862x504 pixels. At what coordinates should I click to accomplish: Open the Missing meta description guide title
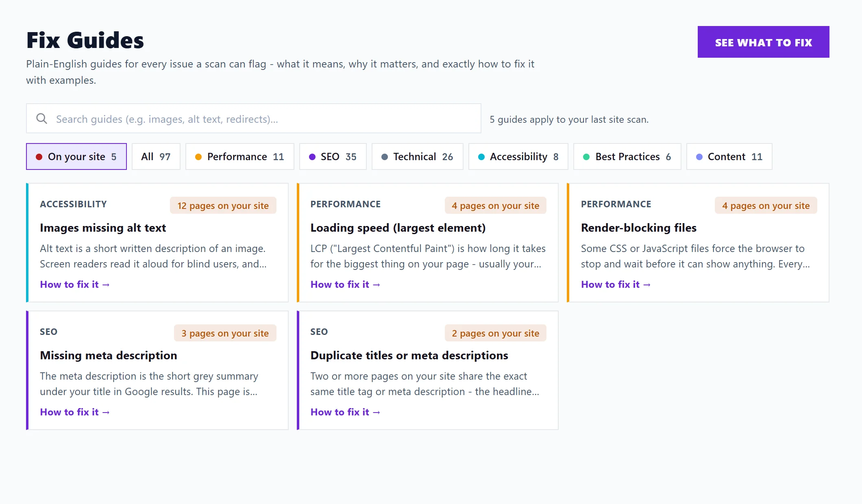pyautogui.click(x=109, y=356)
